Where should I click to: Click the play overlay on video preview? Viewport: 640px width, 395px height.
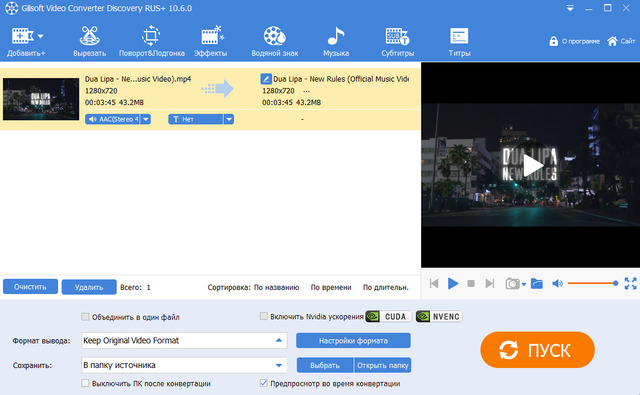(x=532, y=165)
